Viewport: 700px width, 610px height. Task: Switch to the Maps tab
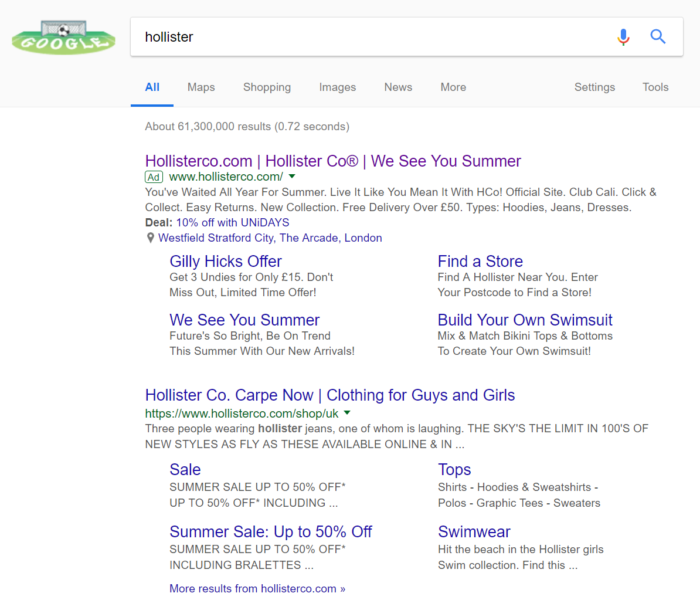point(201,87)
